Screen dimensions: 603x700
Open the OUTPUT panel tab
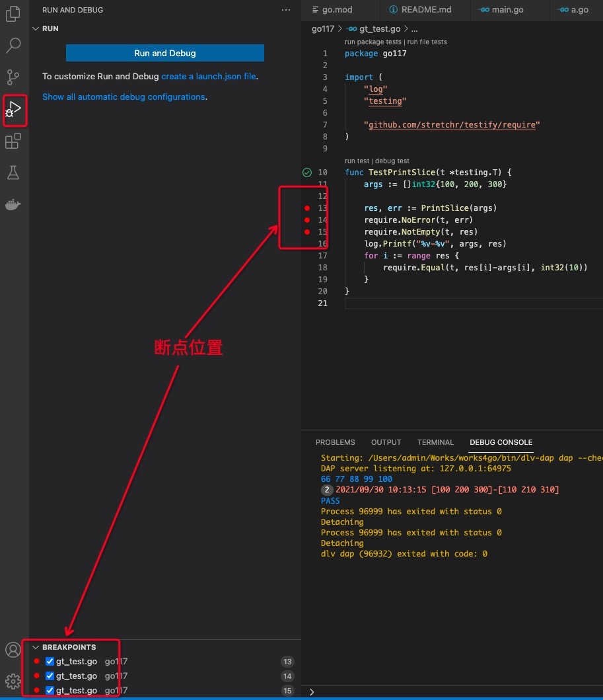[386, 442]
